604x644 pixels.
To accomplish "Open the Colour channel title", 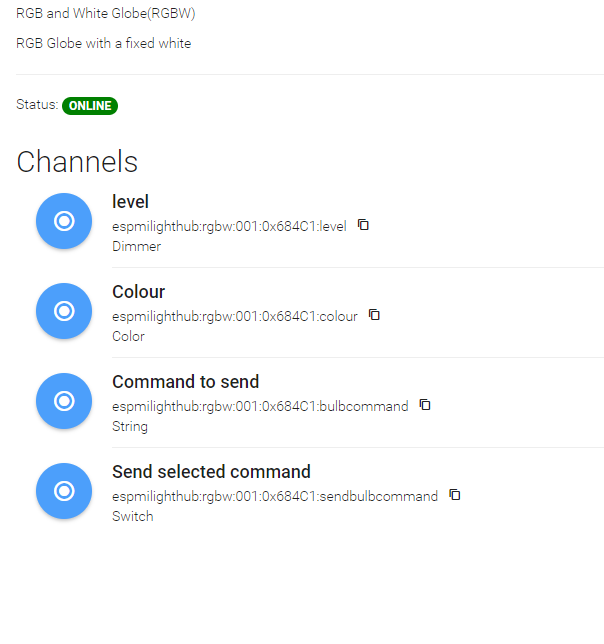I will pos(138,292).
